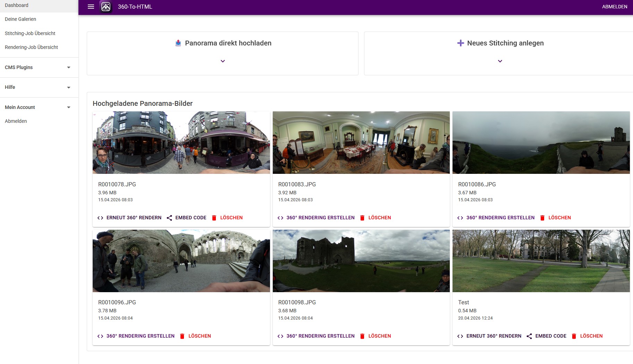Click 360° RENDERING ERSTELLEN for R0010086.JPG
This screenshot has width=633, height=364.
click(500, 218)
